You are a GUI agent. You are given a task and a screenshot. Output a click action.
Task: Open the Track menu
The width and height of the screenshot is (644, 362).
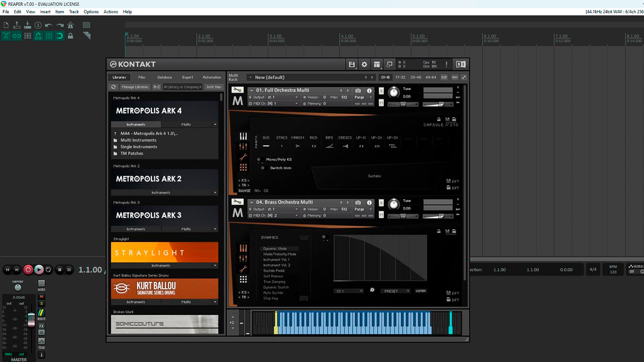(74, 12)
